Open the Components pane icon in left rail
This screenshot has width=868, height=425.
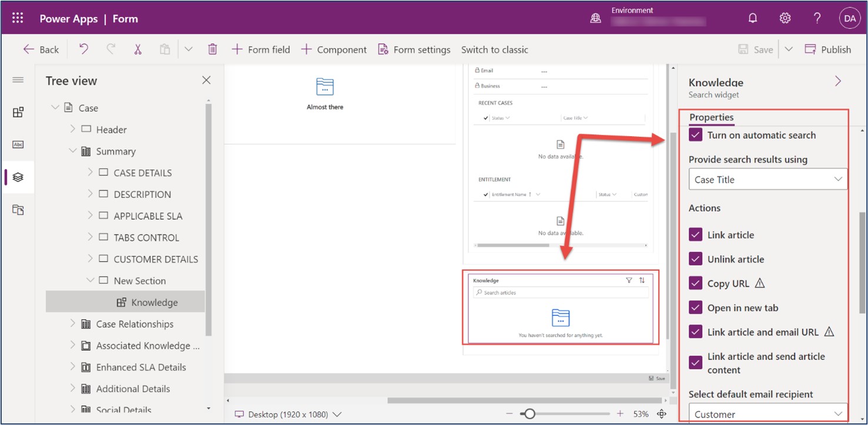[18, 112]
